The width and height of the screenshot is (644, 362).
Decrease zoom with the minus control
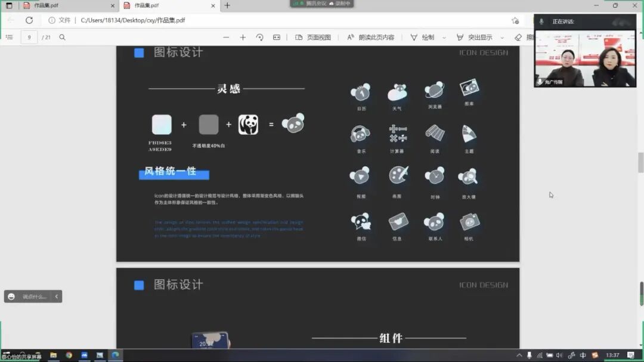click(226, 37)
